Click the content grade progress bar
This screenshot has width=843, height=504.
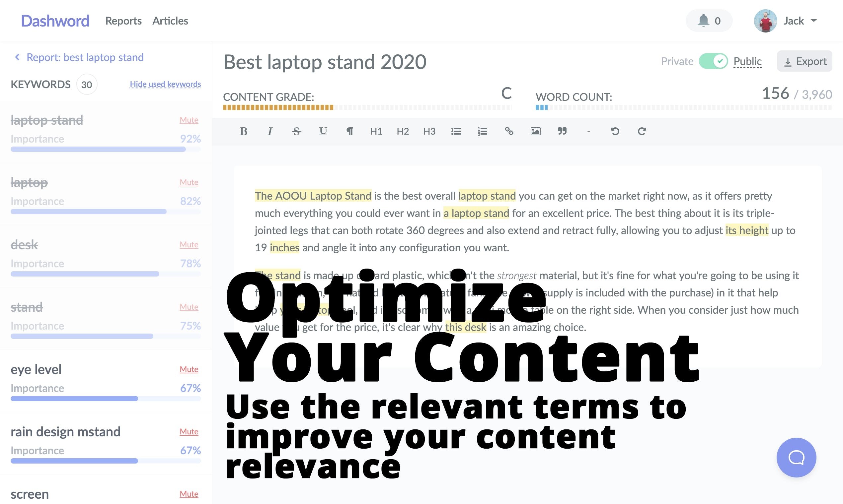367,108
